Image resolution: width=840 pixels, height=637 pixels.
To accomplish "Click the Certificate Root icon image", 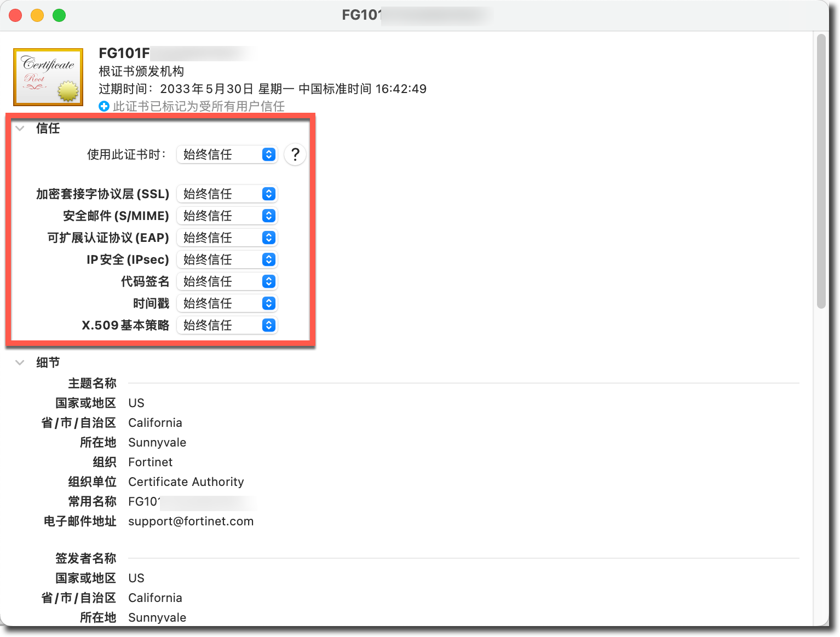I will coord(48,77).
